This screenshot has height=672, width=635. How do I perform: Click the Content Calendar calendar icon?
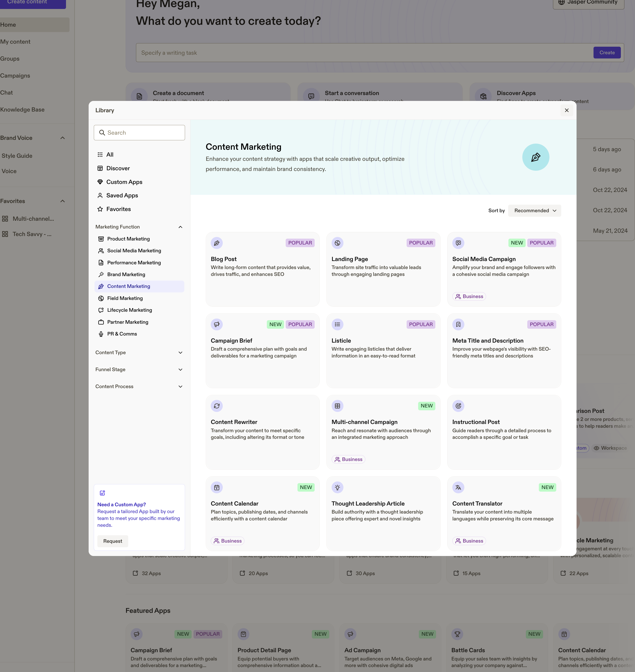click(x=217, y=488)
